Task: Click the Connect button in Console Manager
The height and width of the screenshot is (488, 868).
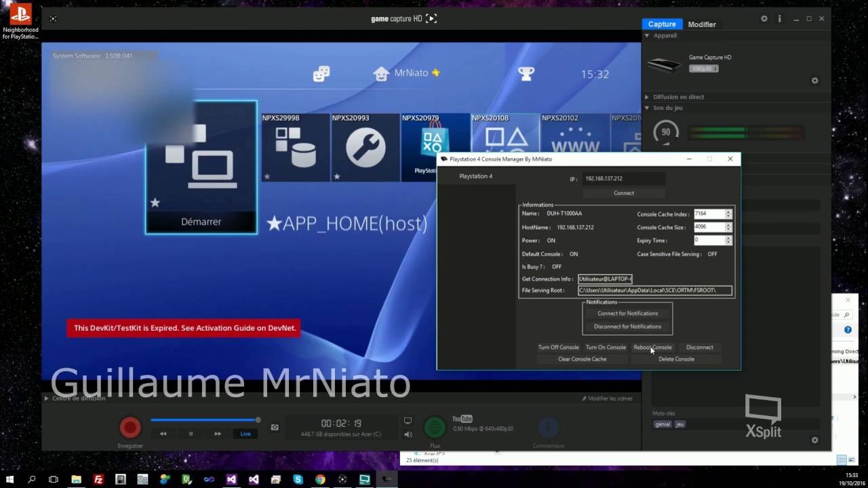Action: coord(624,193)
